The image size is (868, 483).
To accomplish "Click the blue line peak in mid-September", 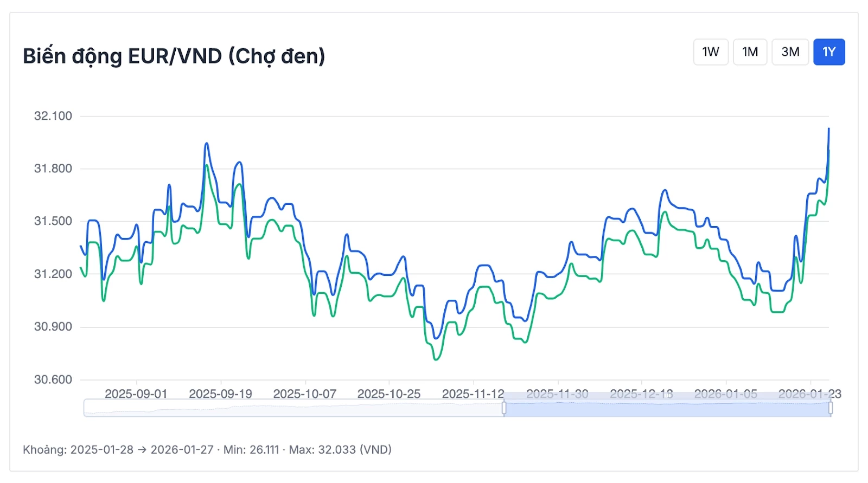I will point(206,144).
